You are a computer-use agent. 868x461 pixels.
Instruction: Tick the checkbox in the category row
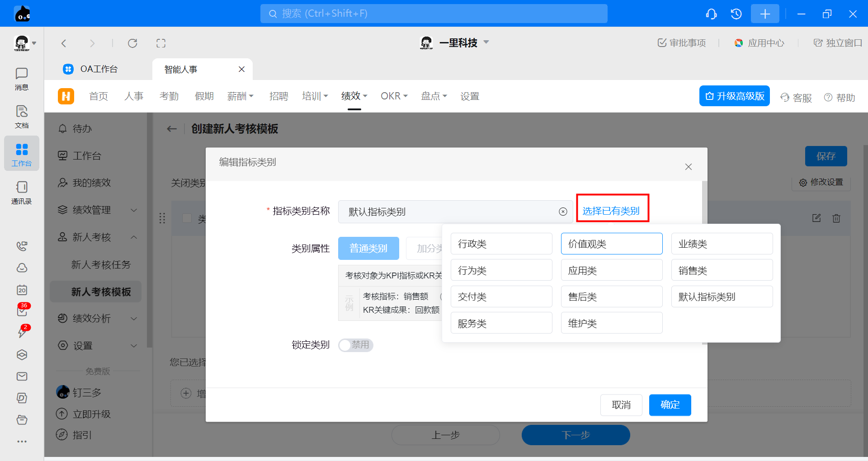coord(187,218)
